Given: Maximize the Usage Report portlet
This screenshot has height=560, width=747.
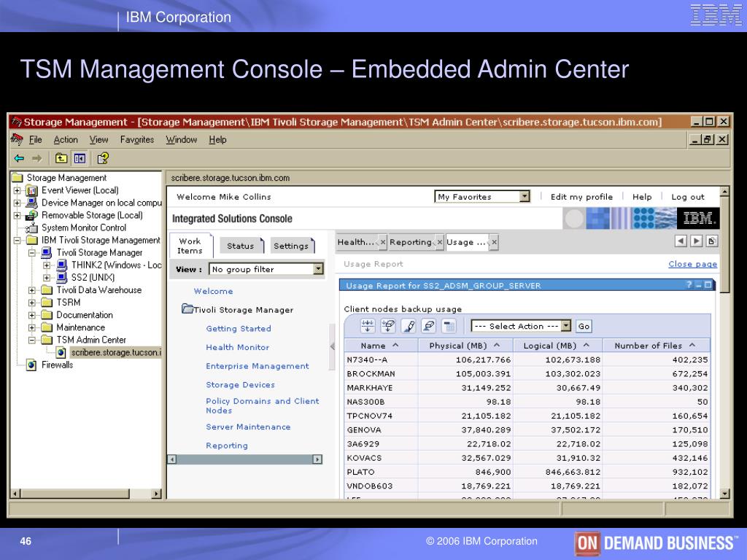Looking at the screenshot, I should point(708,285).
